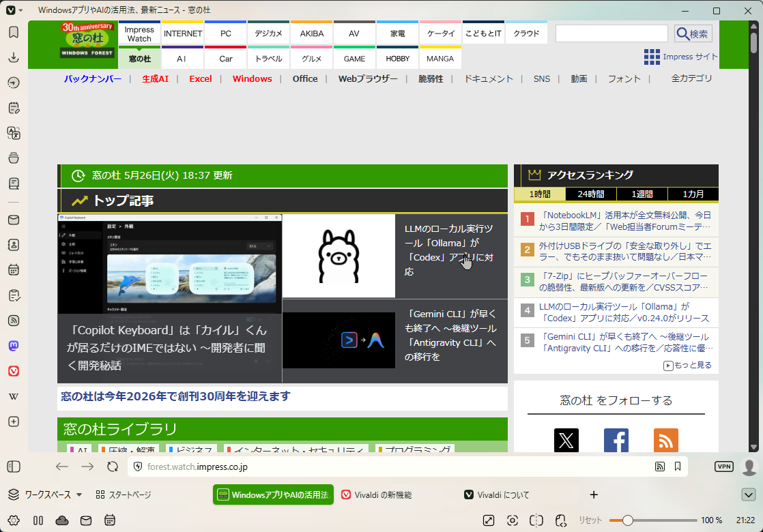763x532 pixels.
Task: Open the site info shield icon
Action: (x=138, y=467)
